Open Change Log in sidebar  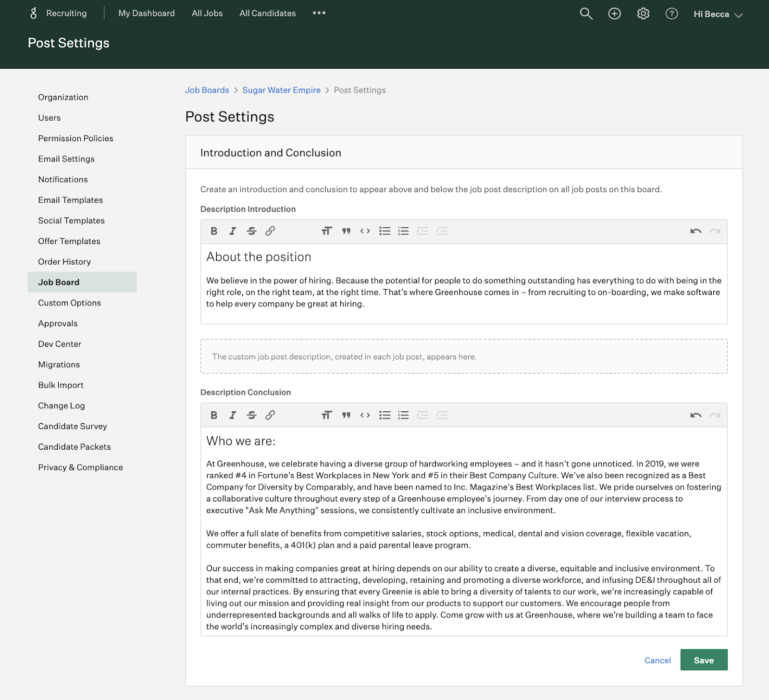point(62,405)
